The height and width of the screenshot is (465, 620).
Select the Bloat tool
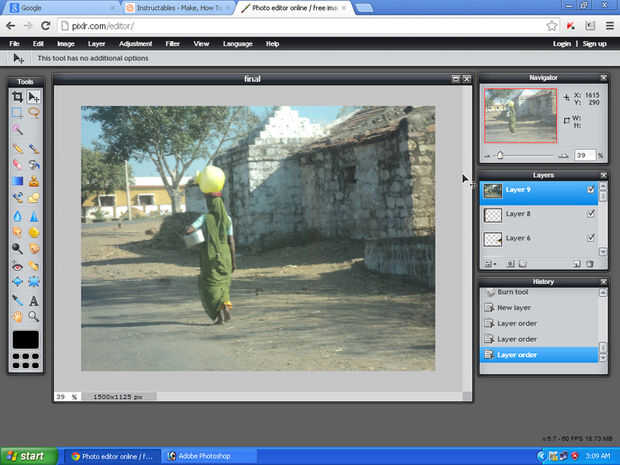coord(17,282)
